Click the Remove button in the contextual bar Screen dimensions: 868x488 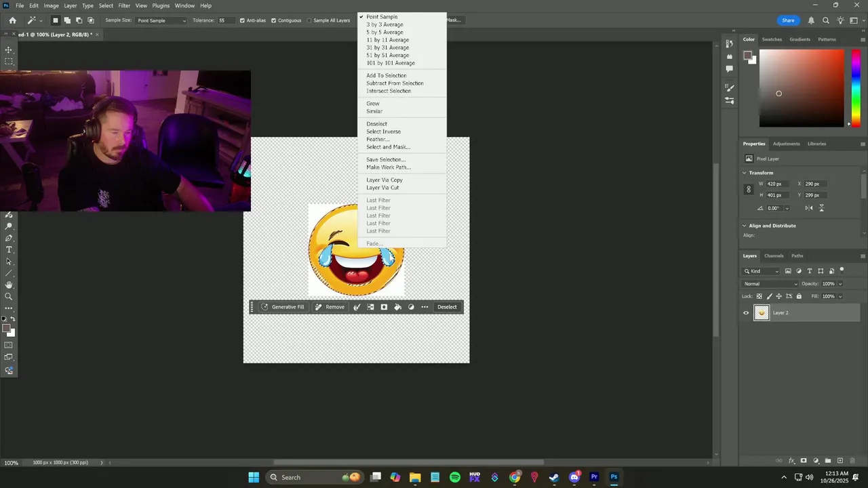point(330,307)
